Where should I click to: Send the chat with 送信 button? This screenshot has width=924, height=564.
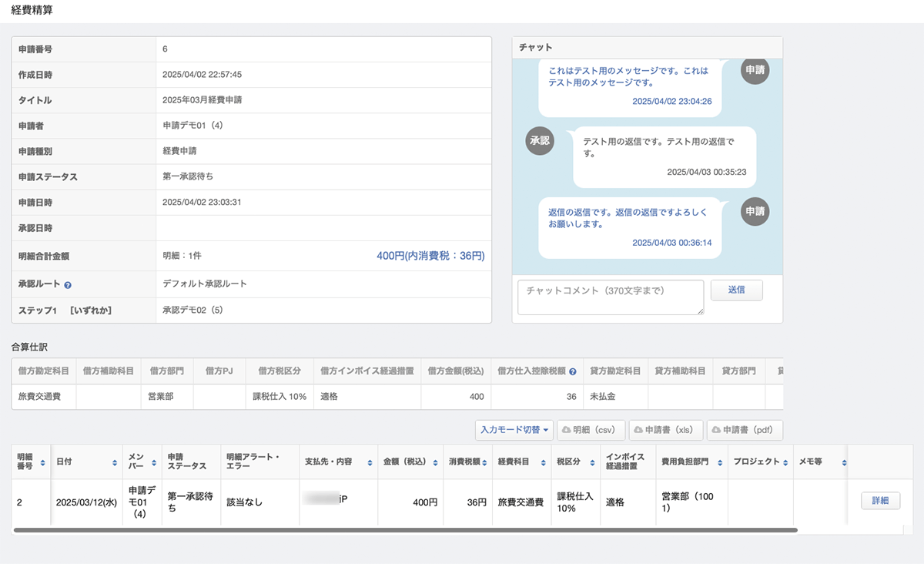(x=736, y=290)
